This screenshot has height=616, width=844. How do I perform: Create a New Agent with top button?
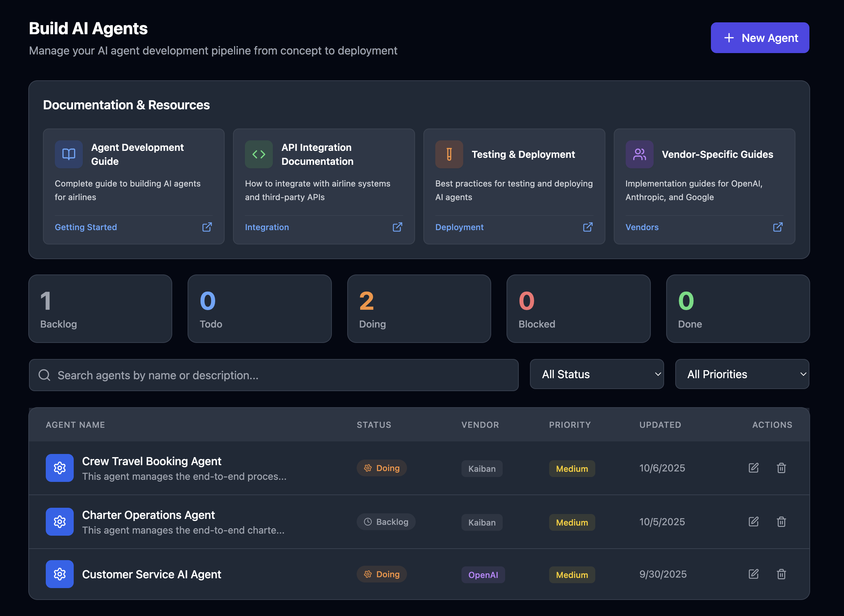point(760,38)
